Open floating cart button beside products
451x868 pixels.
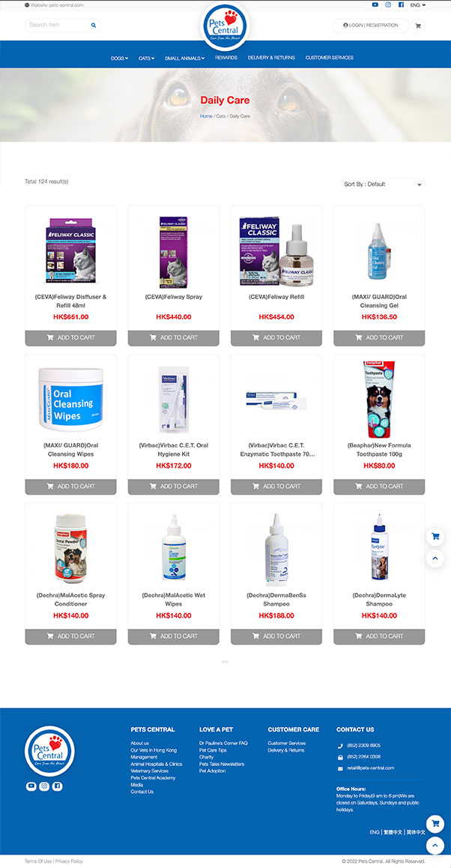[435, 537]
